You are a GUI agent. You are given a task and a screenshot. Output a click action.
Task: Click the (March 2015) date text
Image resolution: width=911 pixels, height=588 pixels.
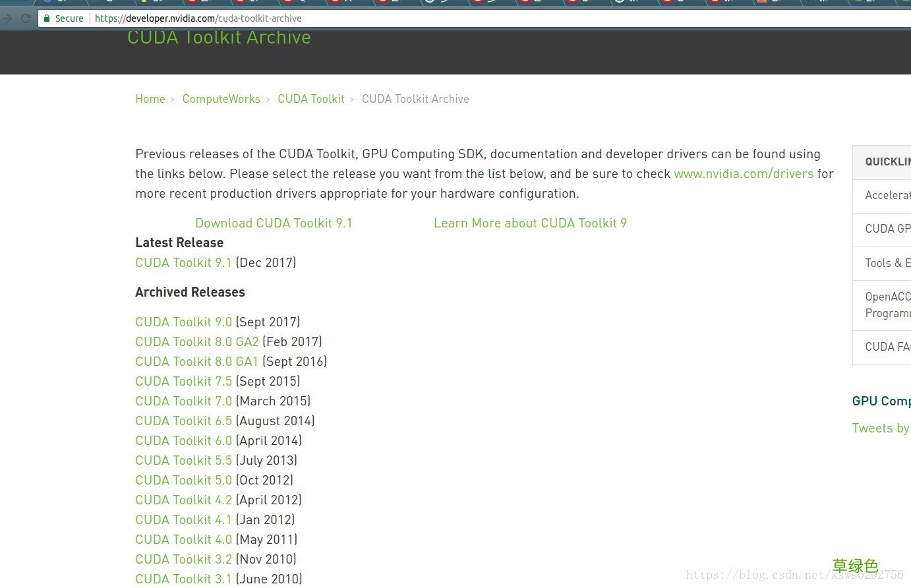[273, 401]
